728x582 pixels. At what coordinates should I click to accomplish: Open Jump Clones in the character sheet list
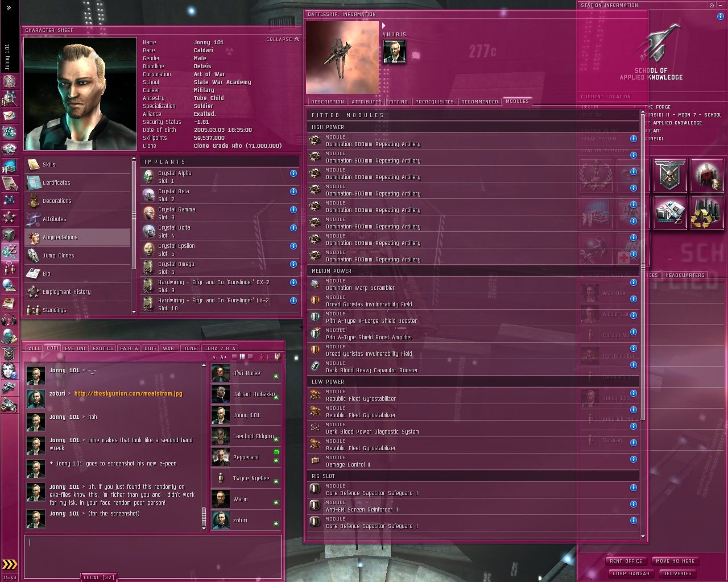pyautogui.click(x=78, y=255)
